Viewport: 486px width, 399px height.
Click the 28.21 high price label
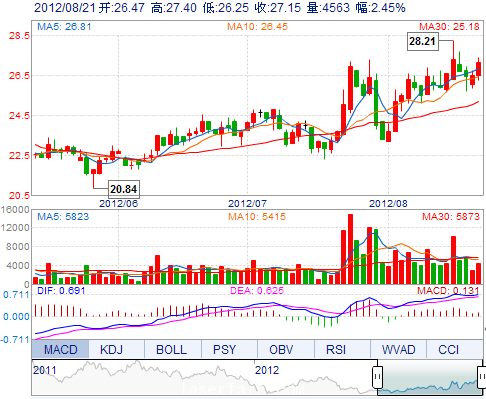422,41
